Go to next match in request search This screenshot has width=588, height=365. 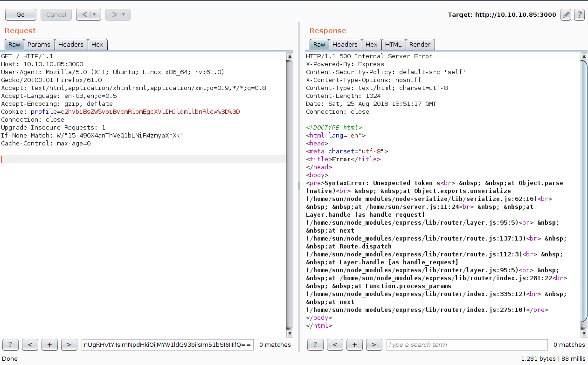(x=69, y=344)
